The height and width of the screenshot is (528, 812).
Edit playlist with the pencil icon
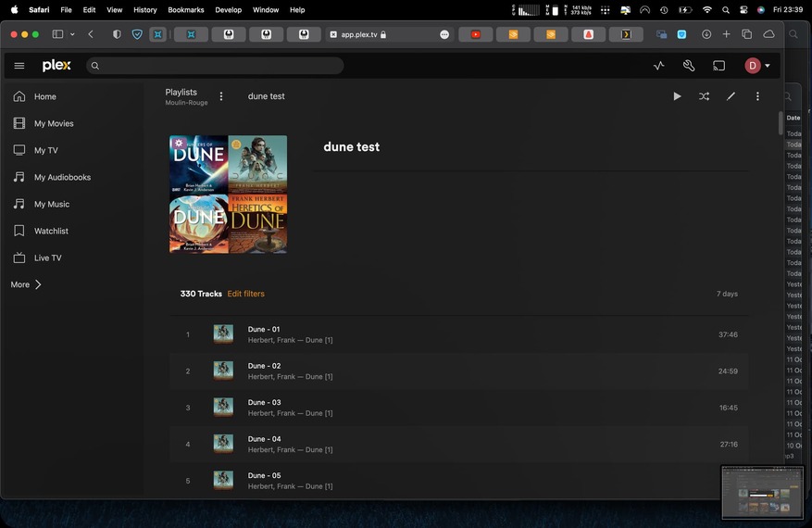click(731, 96)
